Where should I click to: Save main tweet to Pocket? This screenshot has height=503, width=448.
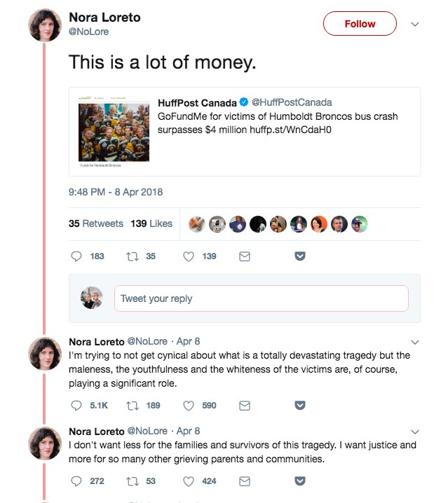300,256
